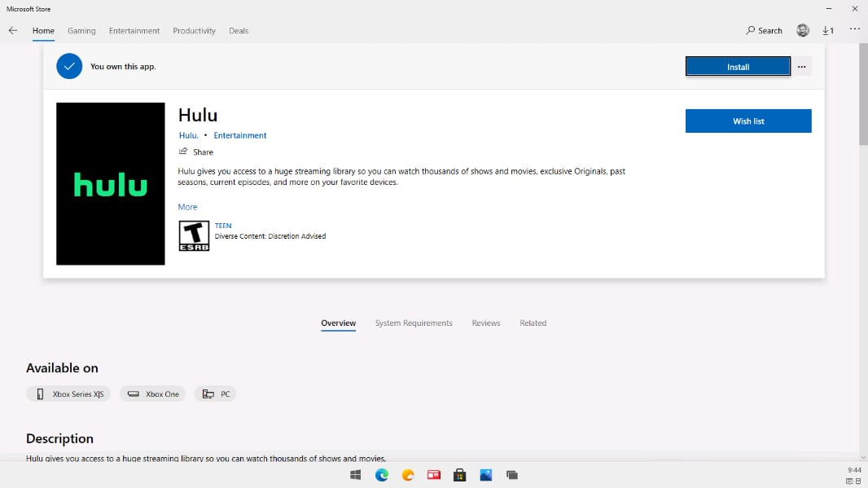The width and height of the screenshot is (868, 488).
Task: Click the ESRB Teen rating badge
Action: click(x=194, y=235)
